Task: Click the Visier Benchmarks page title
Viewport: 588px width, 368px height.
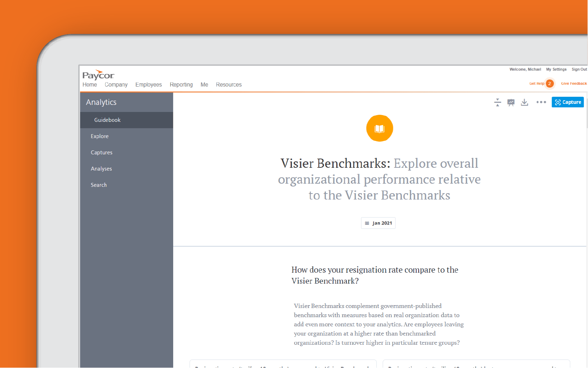Action: tap(380, 179)
